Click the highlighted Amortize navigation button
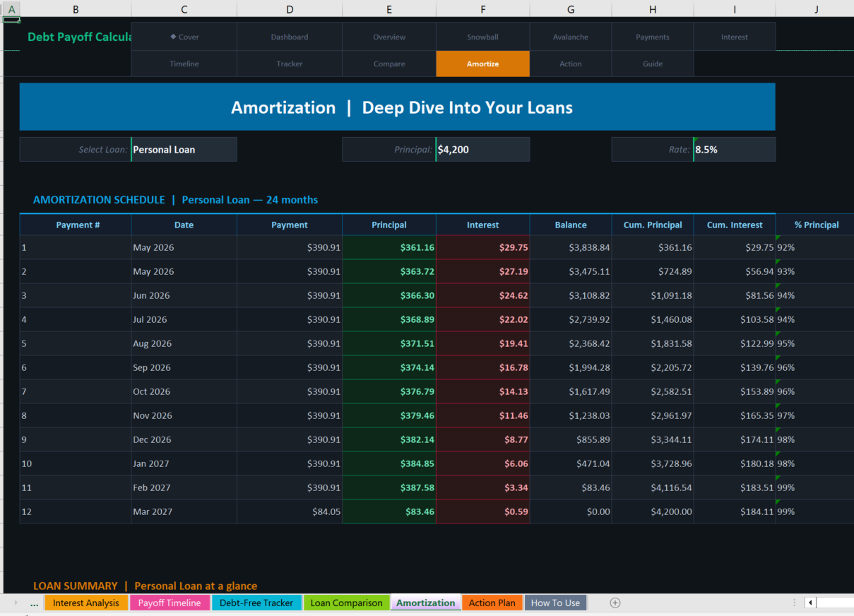The height and width of the screenshot is (616, 854). point(482,64)
